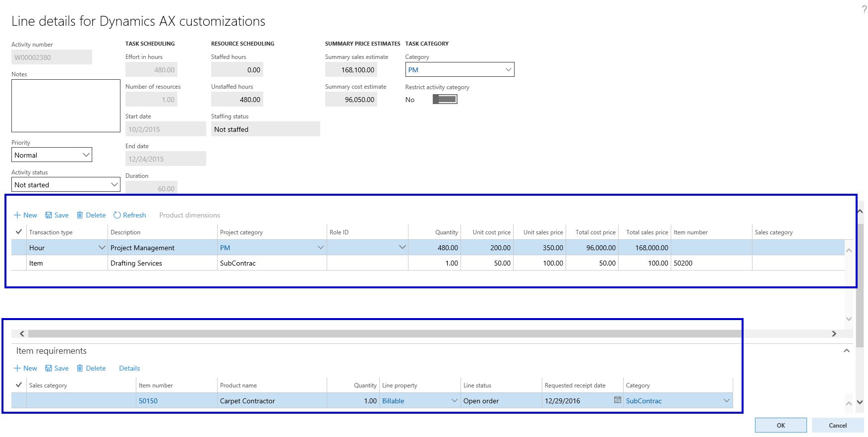The width and height of the screenshot is (868, 437).
Task: Open calendar picker for Requested receipt date
Action: tap(617, 400)
